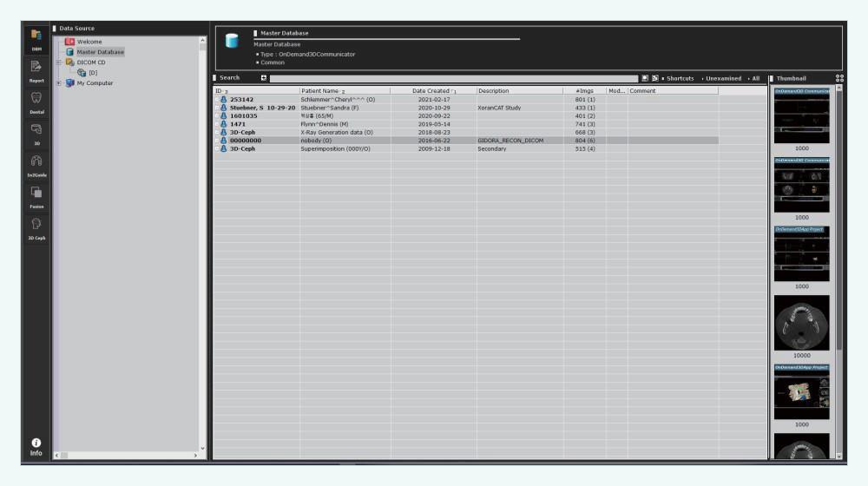Viewport: 868px width, 486px height.
Task: Open second thumbnail with four views
Action: click(801, 185)
